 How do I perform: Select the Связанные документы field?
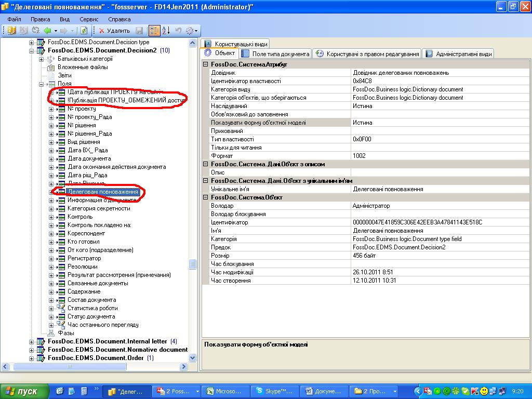(x=98, y=283)
